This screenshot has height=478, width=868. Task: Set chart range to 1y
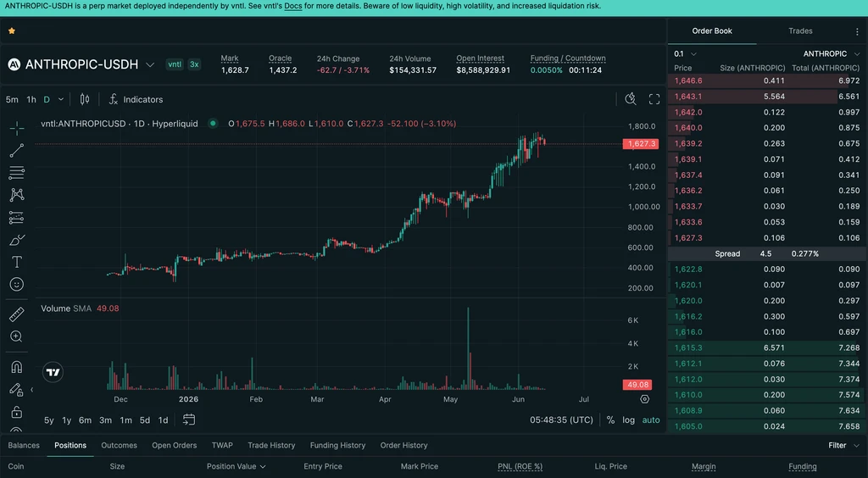(66, 420)
